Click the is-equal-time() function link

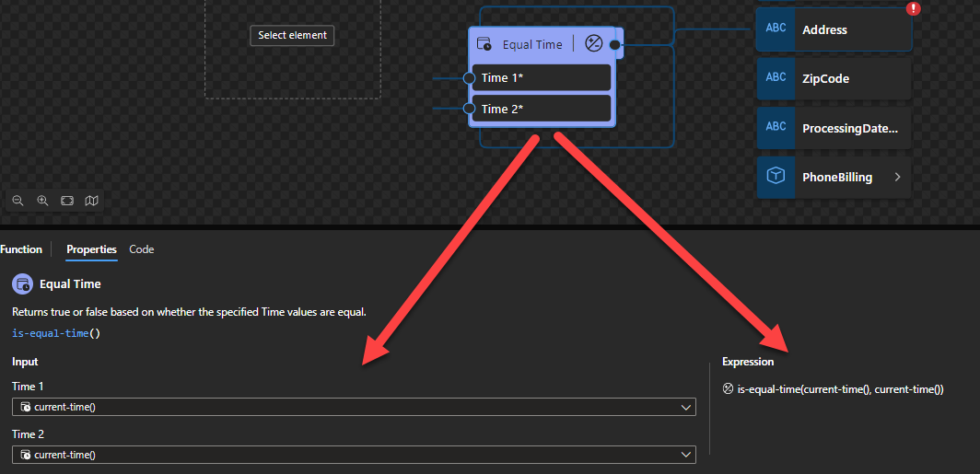[56, 333]
